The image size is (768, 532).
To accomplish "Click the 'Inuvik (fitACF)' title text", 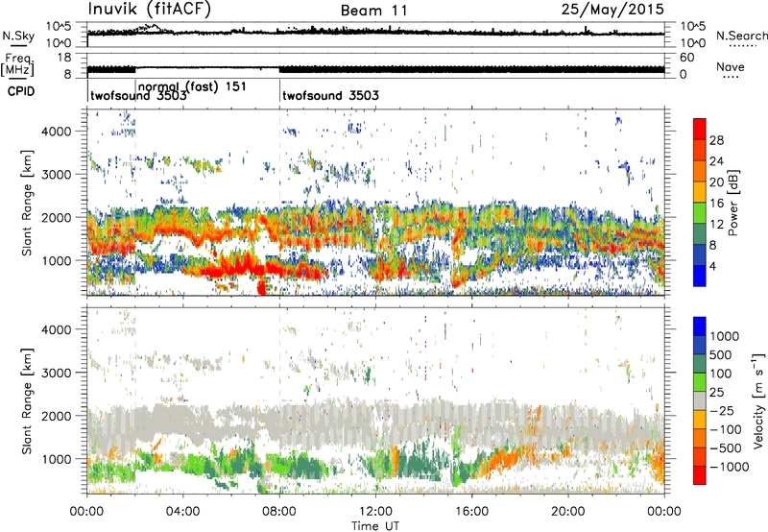I will click(x=150, y=10).
